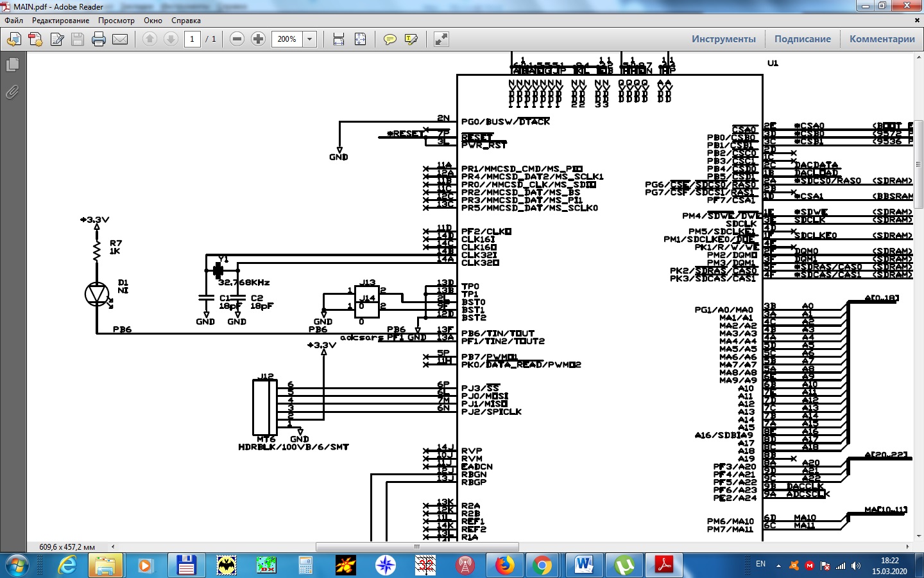The height and width of the screenshot is (578, 924).
Task: Zoom out with the minus button
Action: (237, 39)
